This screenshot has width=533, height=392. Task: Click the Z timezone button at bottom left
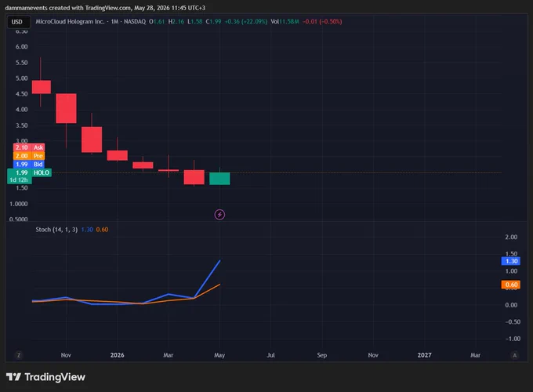click(19, 355)
